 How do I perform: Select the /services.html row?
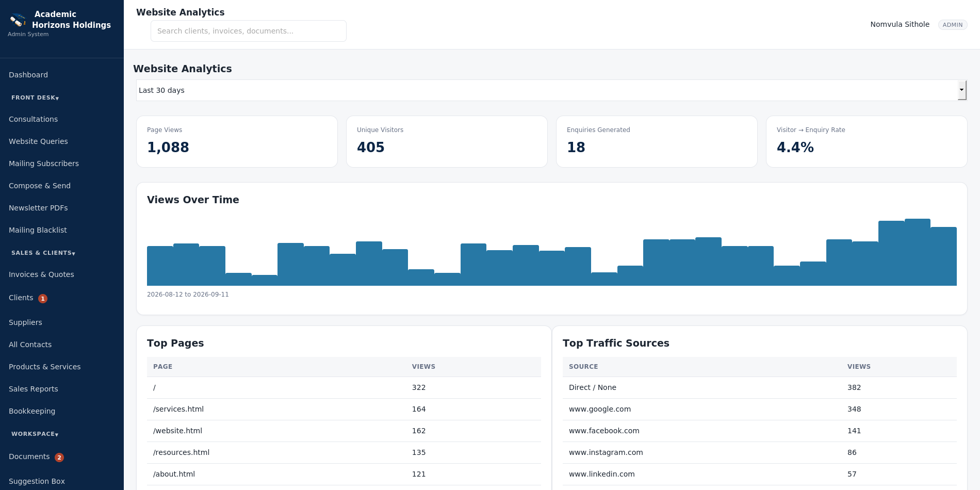click(x=344, y=409)
